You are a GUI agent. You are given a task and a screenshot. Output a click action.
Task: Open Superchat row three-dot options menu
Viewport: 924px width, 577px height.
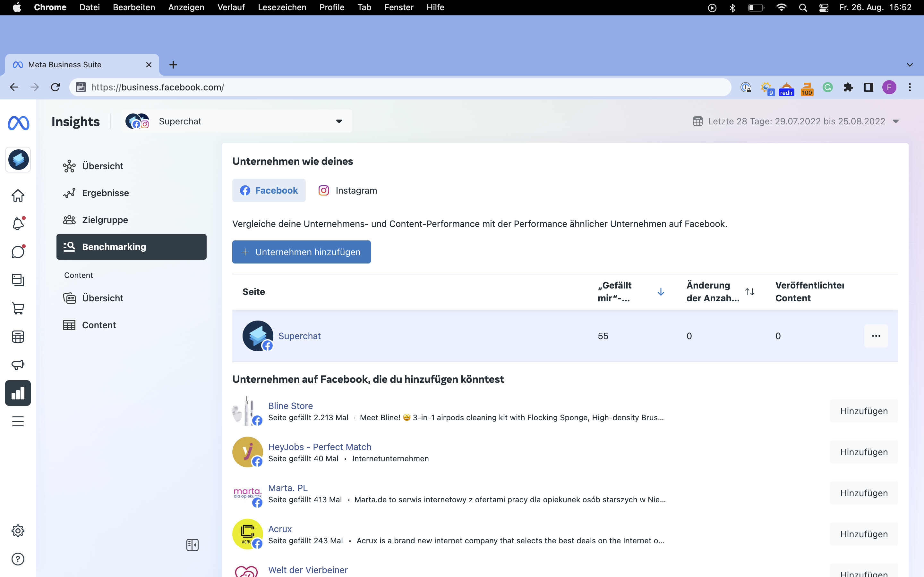(x=876, y=336)
